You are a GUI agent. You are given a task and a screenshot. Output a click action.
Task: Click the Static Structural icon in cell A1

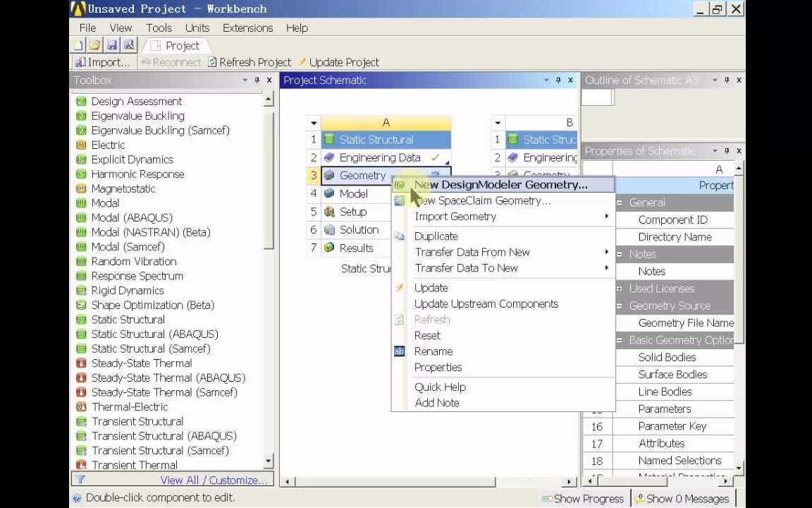coord(329,139)
